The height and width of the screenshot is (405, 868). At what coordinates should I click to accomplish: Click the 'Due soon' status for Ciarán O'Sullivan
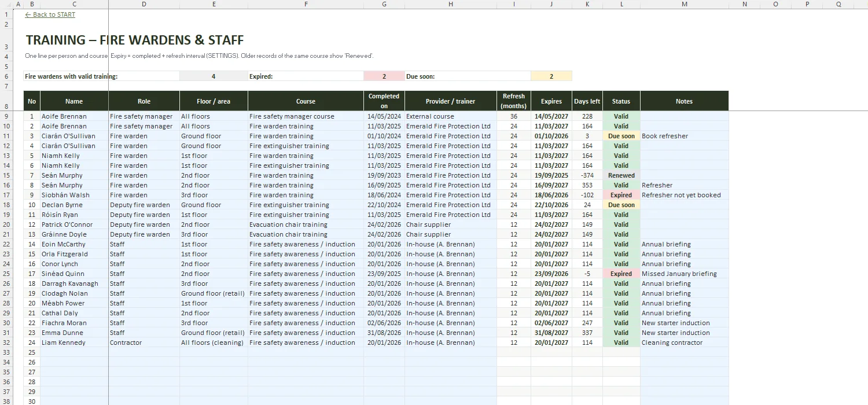tap(621, 136)
